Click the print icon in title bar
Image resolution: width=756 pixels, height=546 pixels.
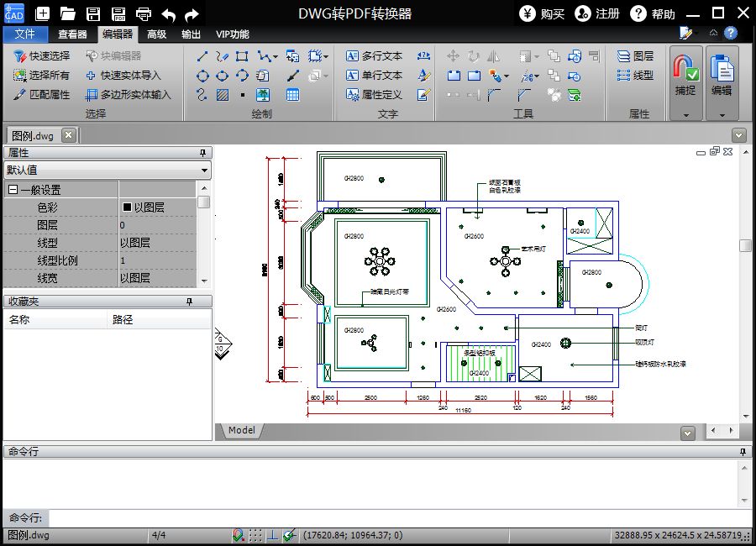coord(143,14)
